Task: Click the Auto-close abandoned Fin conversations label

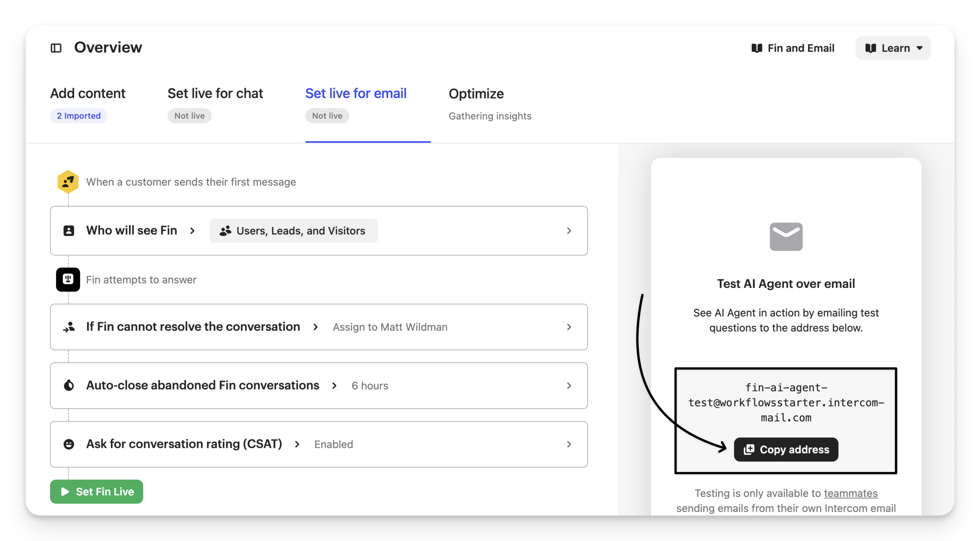Action: click(203, 385)
